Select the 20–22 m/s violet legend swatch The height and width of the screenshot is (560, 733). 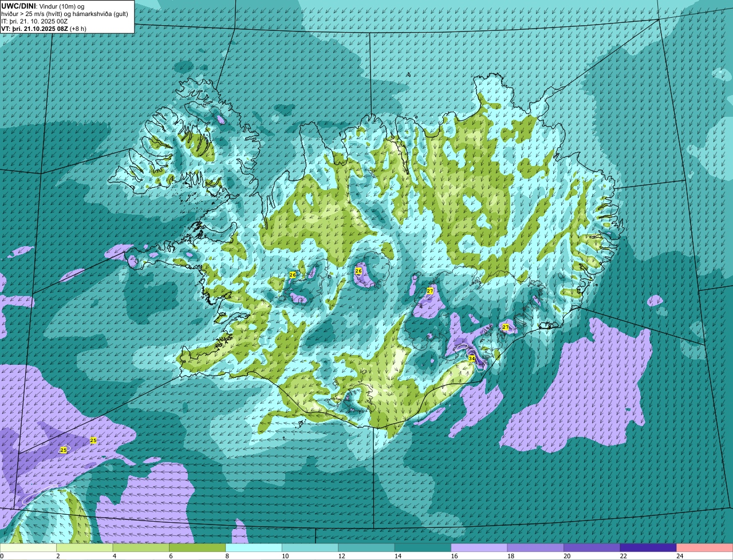point(592,547)
